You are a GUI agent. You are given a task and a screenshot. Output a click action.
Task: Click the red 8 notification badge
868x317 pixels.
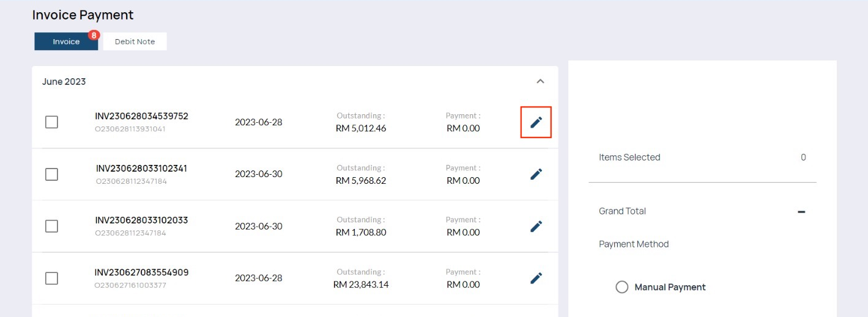pyautogui.click(x=94, y=35)
